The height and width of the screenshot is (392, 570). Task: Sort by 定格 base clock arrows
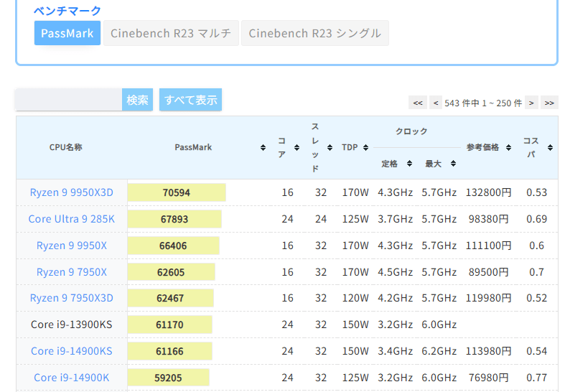(x=409, y=163)
